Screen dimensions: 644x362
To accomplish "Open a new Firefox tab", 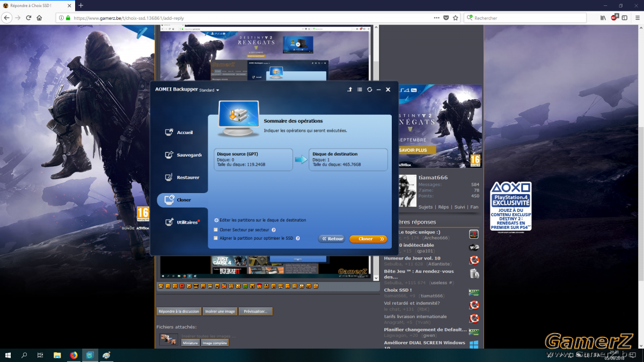I will (x=81, y=5).
